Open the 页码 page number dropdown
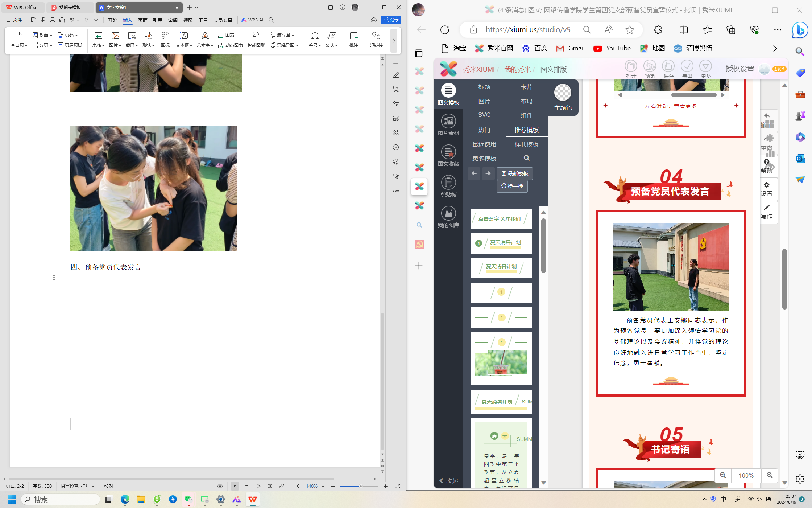Screen dimensions: 812x508 pyautogui.click(x=68, y=35)
